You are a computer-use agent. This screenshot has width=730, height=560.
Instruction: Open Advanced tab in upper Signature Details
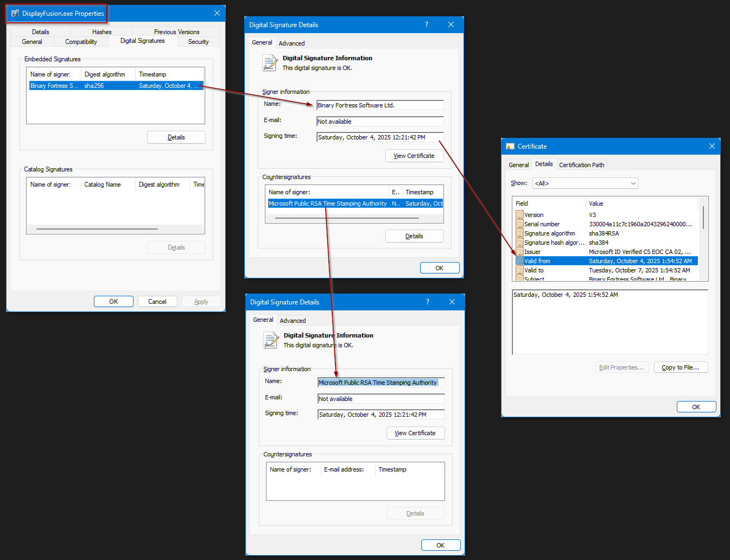click(291, 43)
